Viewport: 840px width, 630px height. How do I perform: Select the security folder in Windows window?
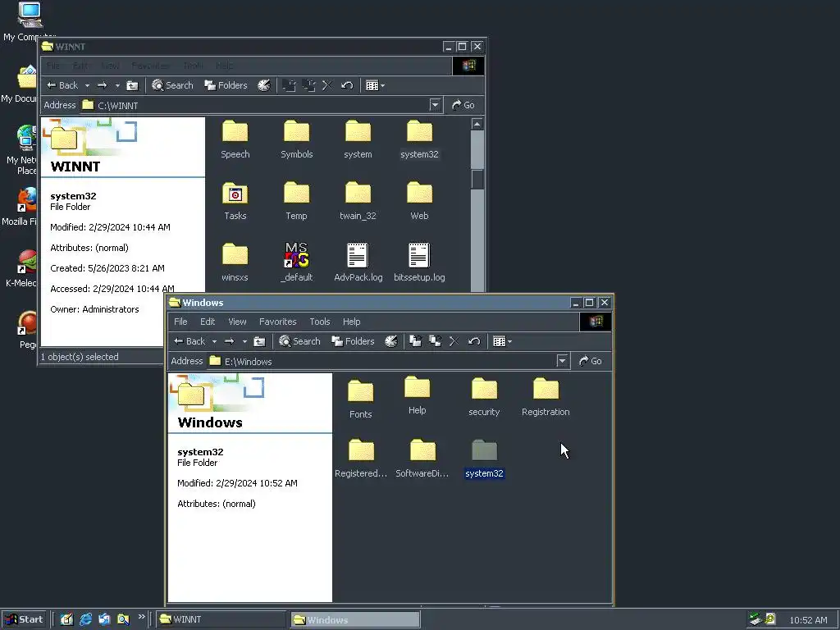[484, 397]
